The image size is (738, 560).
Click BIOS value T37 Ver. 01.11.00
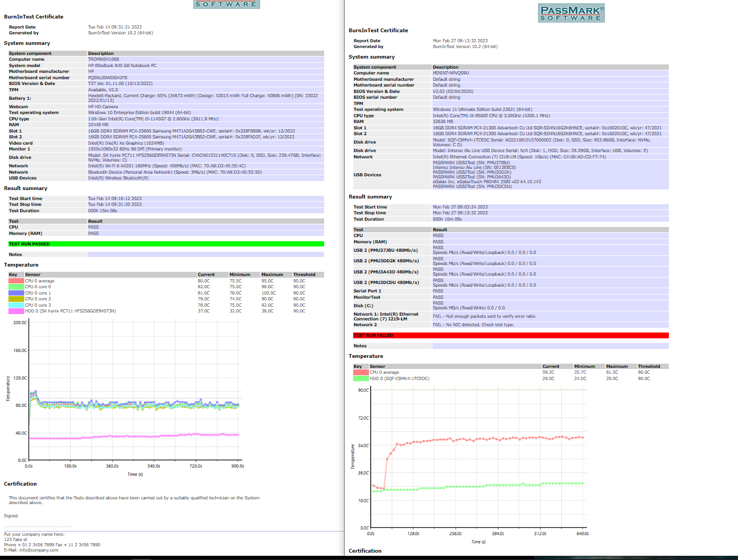coord(120,83)
